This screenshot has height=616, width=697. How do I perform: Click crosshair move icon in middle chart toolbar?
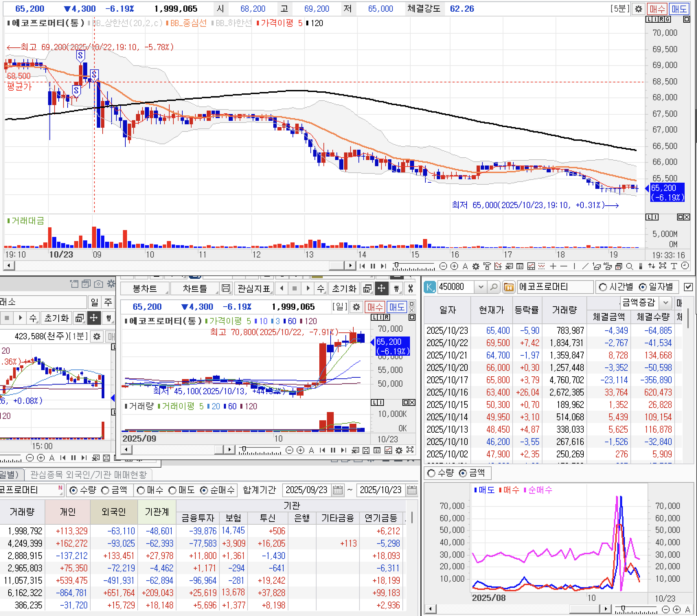381,288
